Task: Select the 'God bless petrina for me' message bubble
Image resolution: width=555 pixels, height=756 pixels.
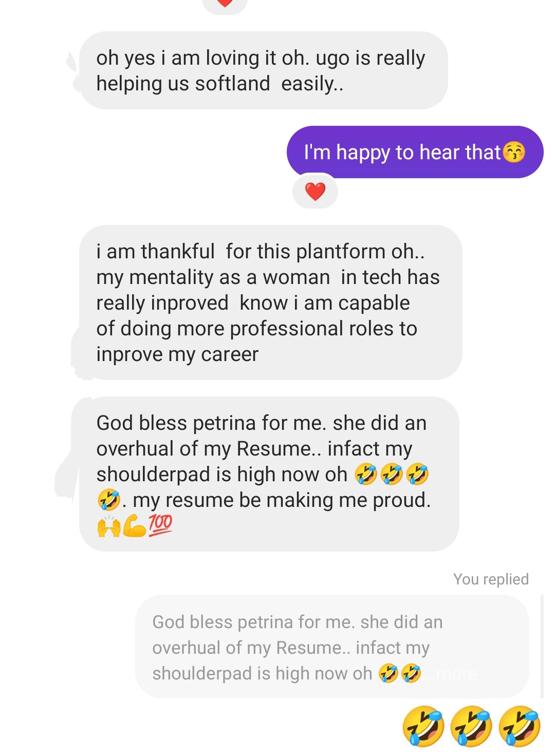Action: click(x=269, y=474)
